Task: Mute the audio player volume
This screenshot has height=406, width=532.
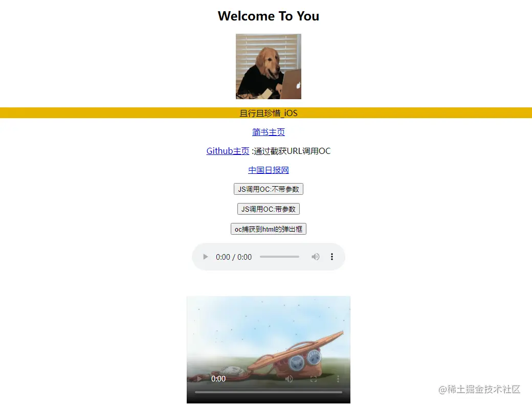Action: point(316,257)
